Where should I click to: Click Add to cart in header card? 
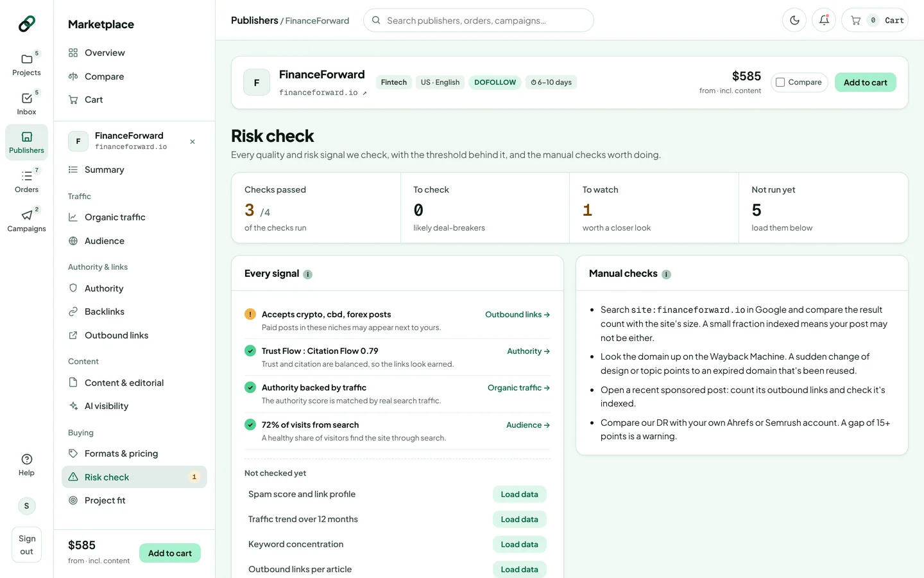(x=865, y=82)
